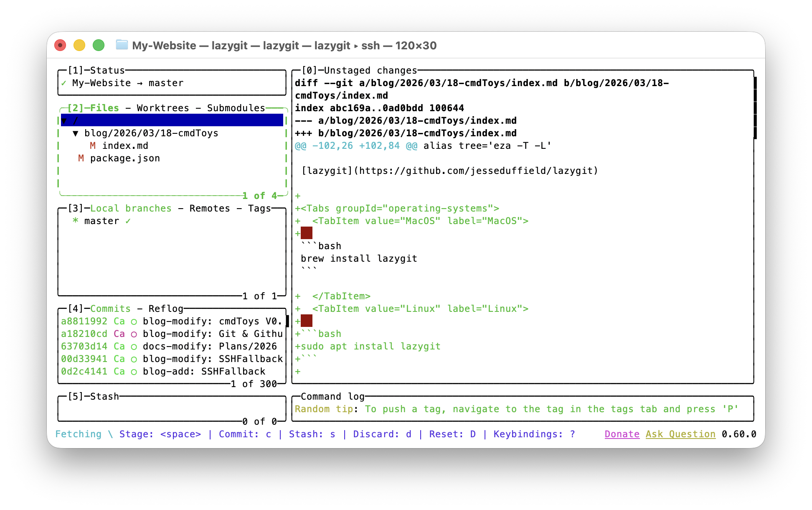Click the folder icon in title bar
This screenshot has height=510, width=812.
click(x=122, y=45)
